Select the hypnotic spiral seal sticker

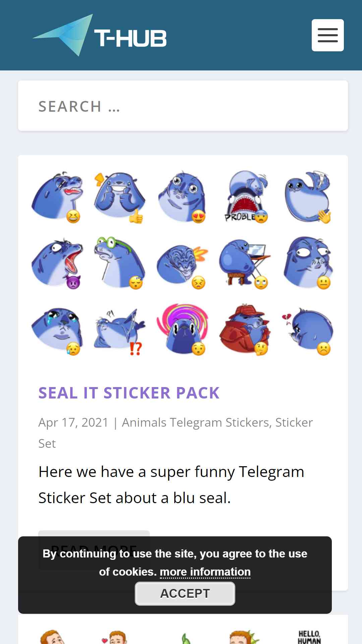click(183, 329)
